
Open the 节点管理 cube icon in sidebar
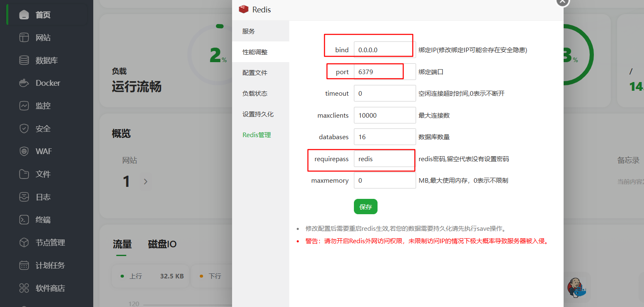point(24,242)
